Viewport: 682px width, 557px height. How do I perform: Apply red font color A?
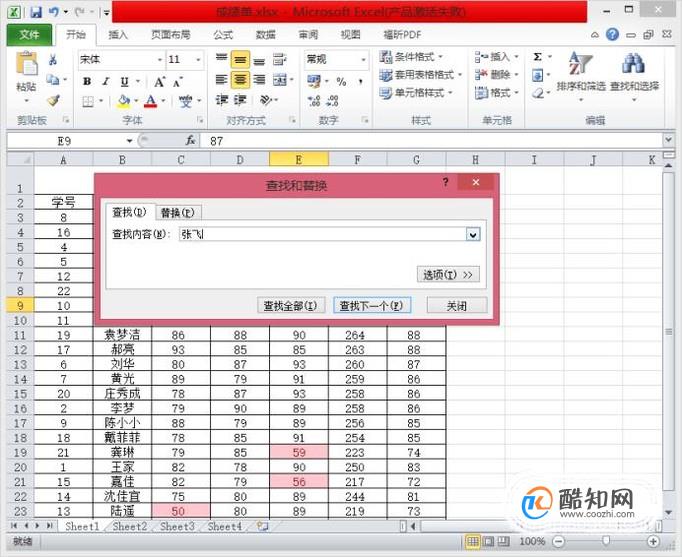(x=150, y=101)
